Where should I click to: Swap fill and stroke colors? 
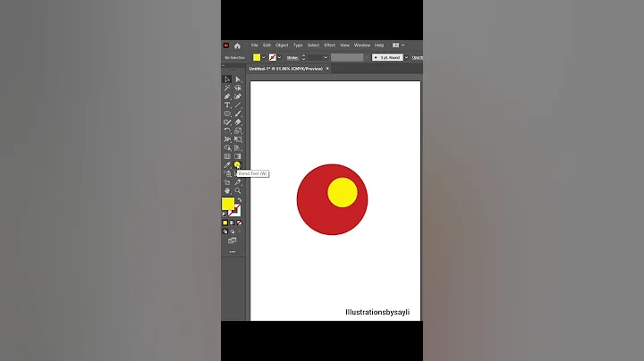click(x=240, y=200)
